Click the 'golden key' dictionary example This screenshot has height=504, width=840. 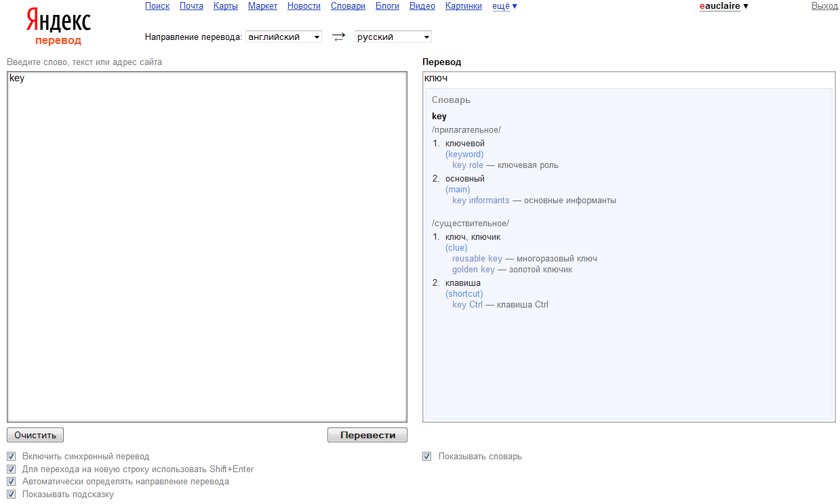[x=473, y=270]
